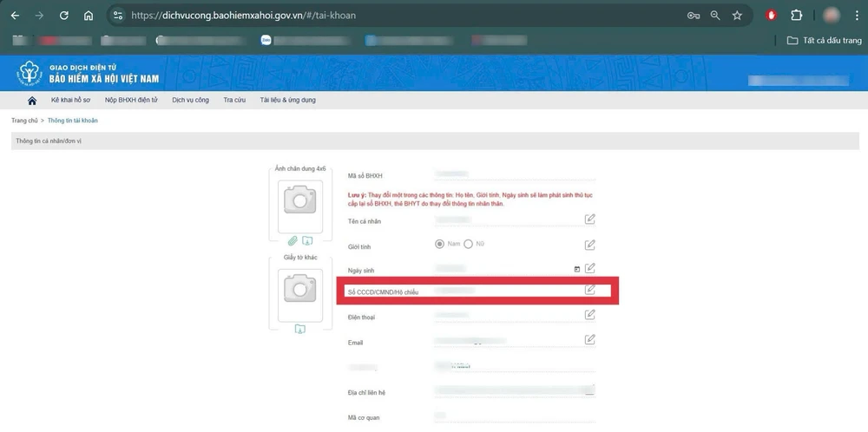The width and height of the screenshot is (868, 432).
Task: Open Kê khai hồ sơ menu
Action: [x=69, y=101]
